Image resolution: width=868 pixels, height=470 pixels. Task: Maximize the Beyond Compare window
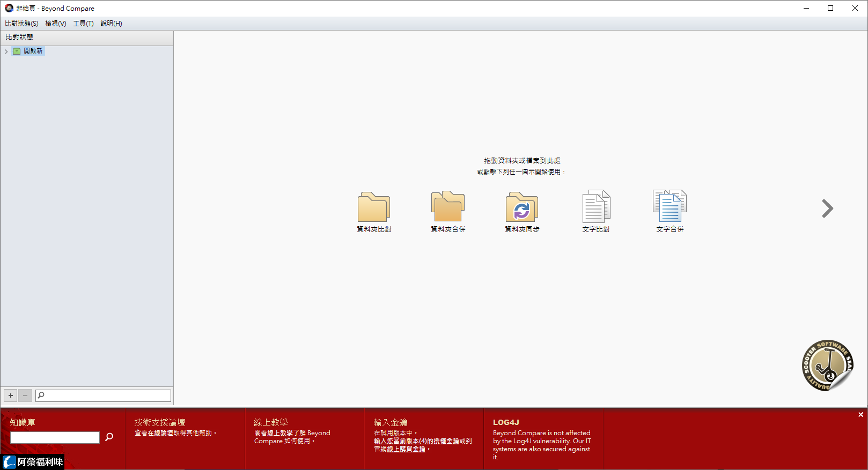(830, 8)
